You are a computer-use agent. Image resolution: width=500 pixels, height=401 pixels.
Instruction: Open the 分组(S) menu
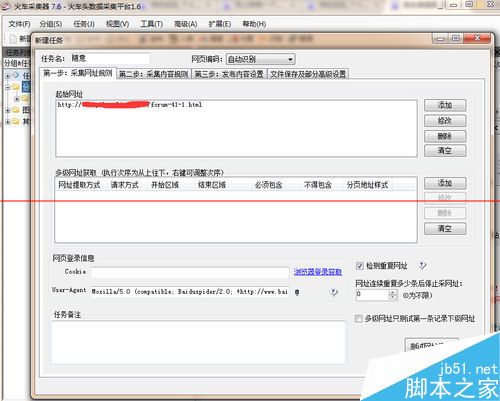[51, 24]
